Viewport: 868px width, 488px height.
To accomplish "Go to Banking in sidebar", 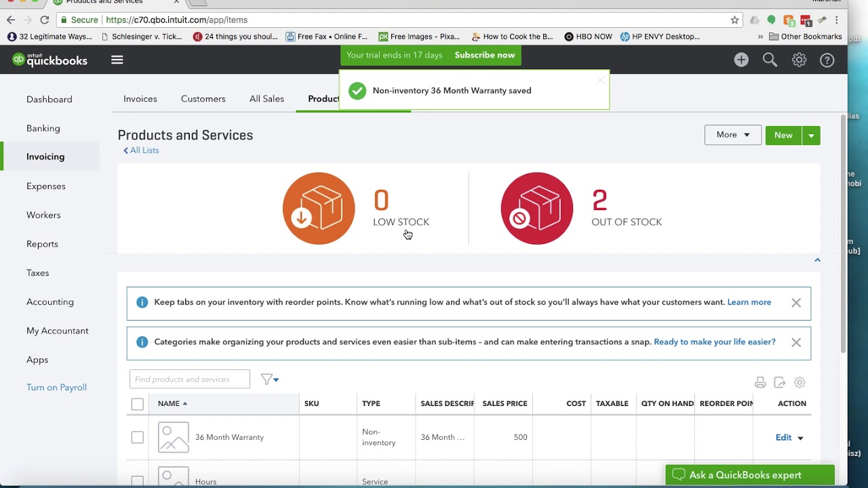I will coord(43,128).
